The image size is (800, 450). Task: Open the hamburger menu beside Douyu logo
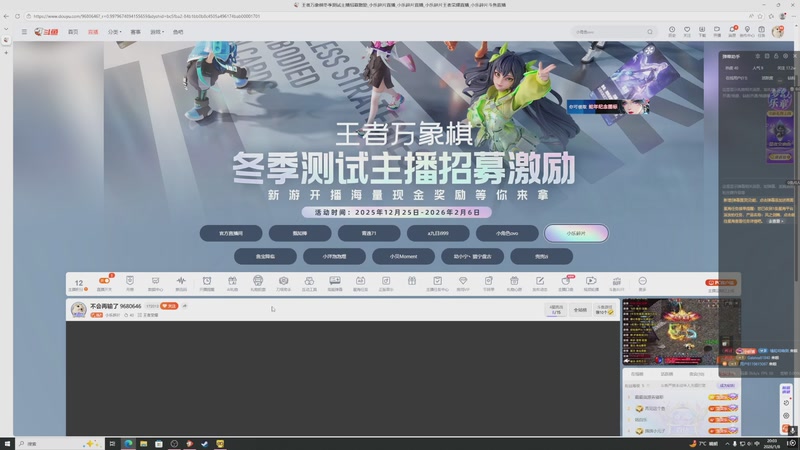(24, 32)
